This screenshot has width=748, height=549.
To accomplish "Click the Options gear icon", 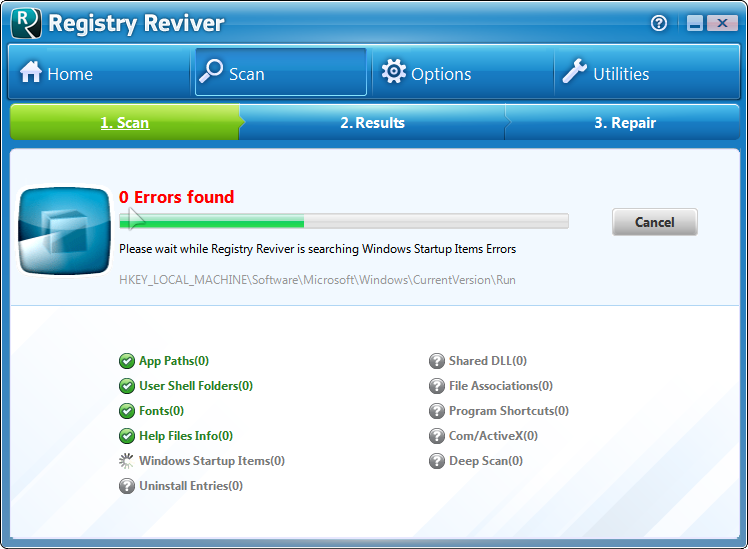I will coord(394,72).
